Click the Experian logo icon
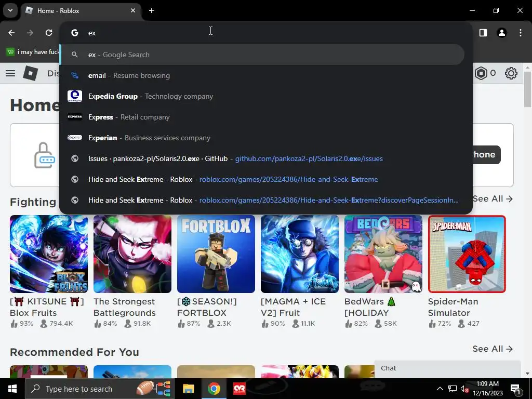 click(x=75, y=137)
